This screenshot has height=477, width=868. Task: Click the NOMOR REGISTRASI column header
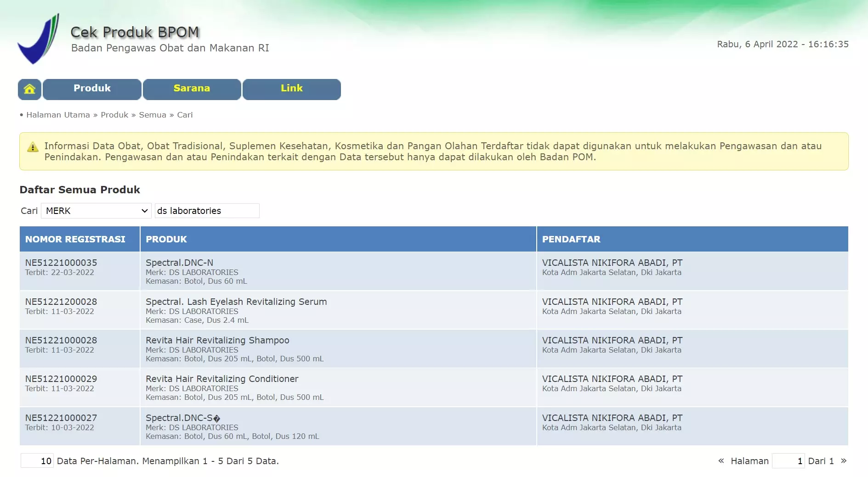coord(79,239)
